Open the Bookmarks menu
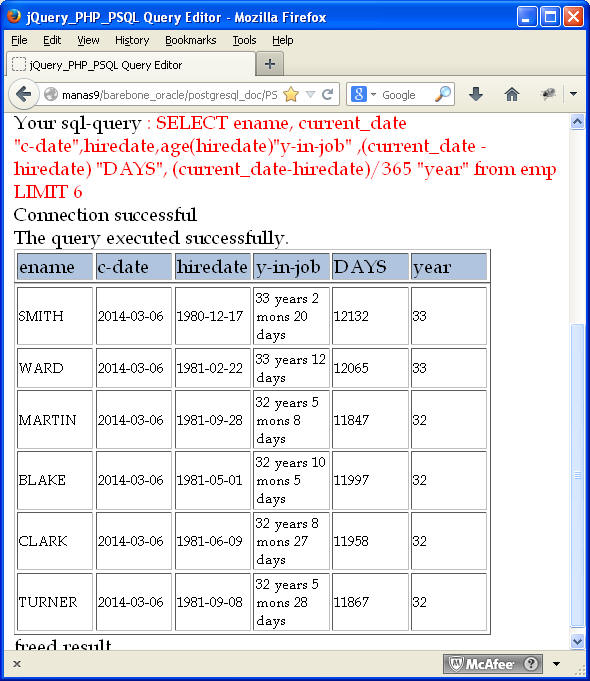This screenshot has width=590, height=681. (190, 40)
